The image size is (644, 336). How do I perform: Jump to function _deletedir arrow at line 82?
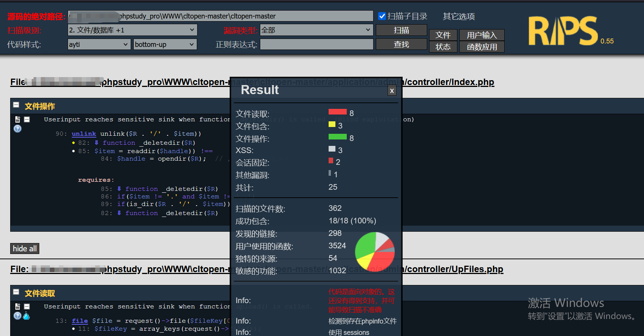click(x=97, y=143)
